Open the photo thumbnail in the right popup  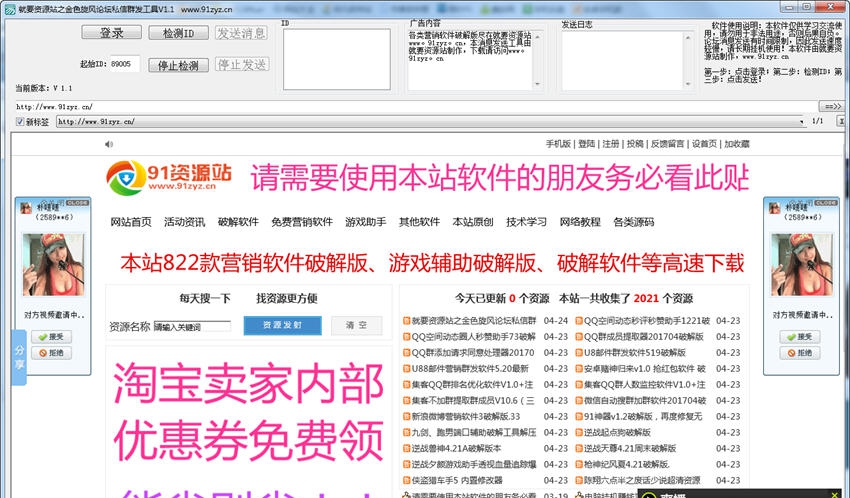coord(801,264)
